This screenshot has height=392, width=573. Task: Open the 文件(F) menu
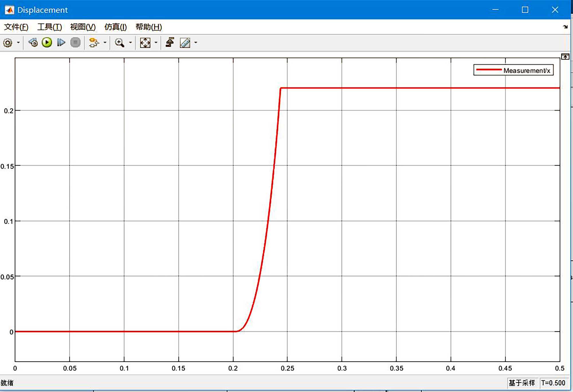(x=16, y=27)
